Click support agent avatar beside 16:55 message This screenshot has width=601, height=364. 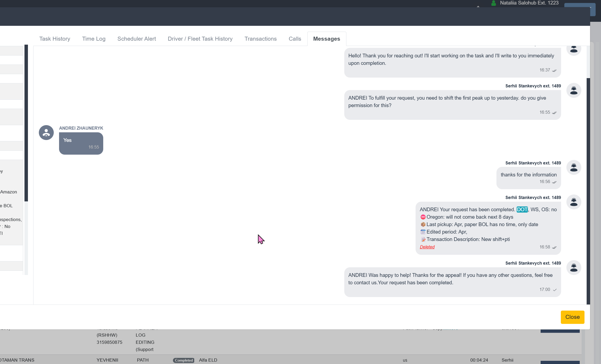(574, 90)
